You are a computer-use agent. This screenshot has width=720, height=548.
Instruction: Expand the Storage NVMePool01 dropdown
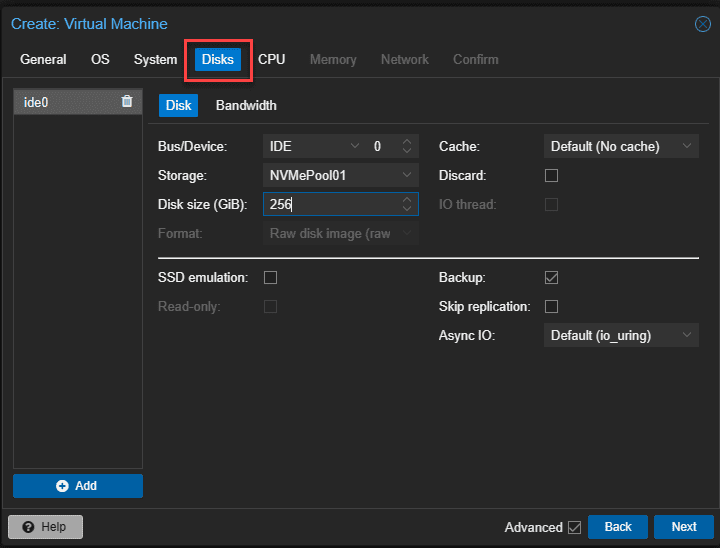click(x=340, y=176)
